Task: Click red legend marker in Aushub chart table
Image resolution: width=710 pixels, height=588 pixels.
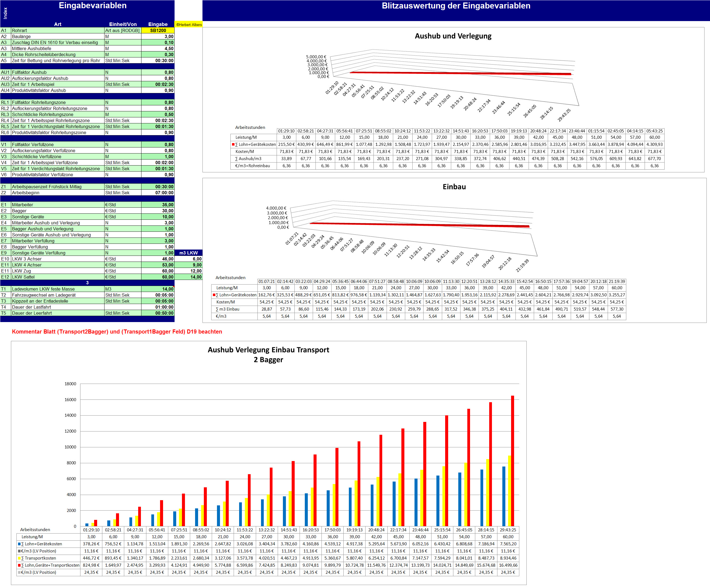Action: (233, 144)
